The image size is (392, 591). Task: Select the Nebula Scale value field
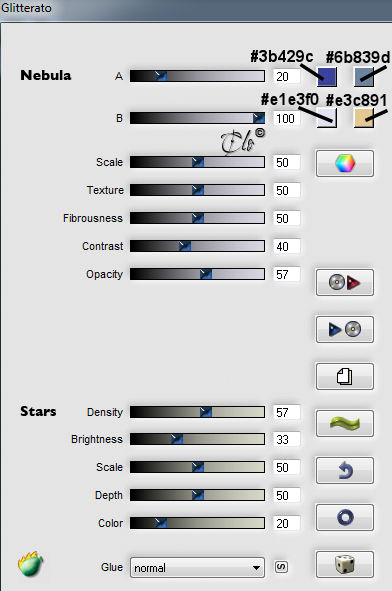tap(286, 162)
